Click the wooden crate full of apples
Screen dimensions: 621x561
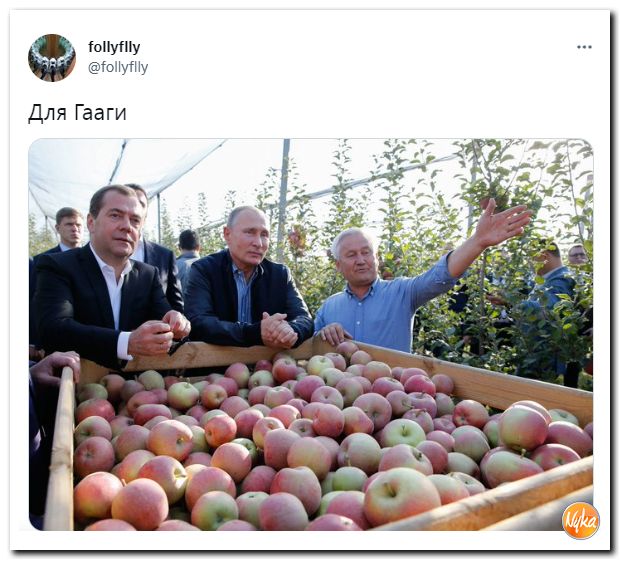[x=317, y=439]
